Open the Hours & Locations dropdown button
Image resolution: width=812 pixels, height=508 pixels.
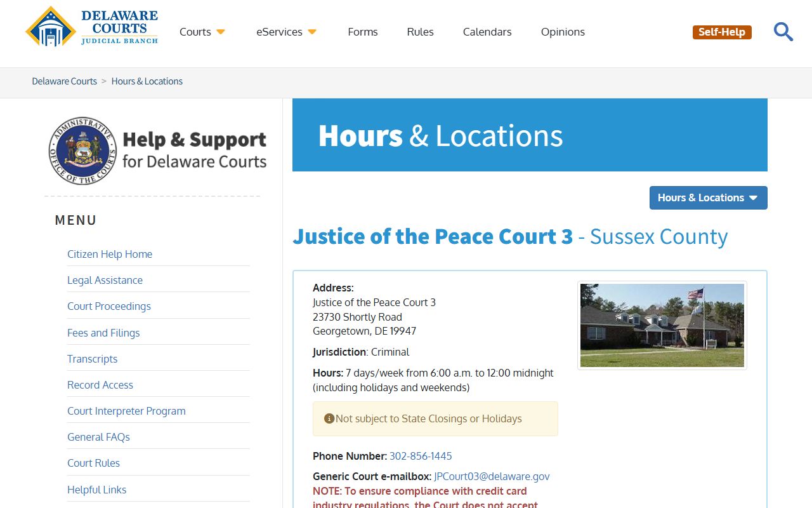[708, 197]
